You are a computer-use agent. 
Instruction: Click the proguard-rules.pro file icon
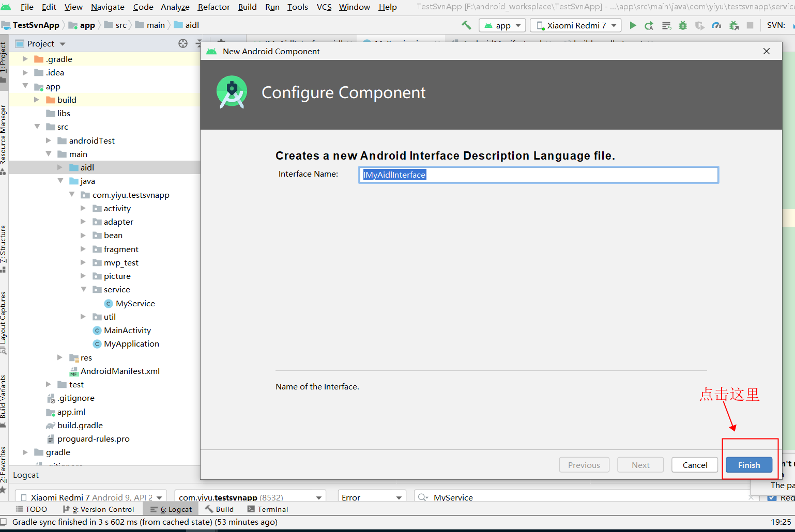(x=51, y=439)
